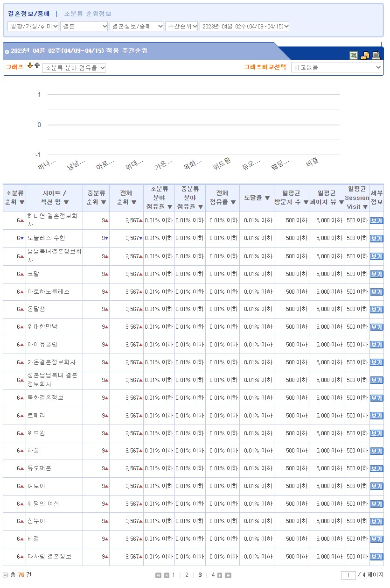The image size is (390, 588).
Task: Click the print icon in header bar
Action: click(376, 55)
